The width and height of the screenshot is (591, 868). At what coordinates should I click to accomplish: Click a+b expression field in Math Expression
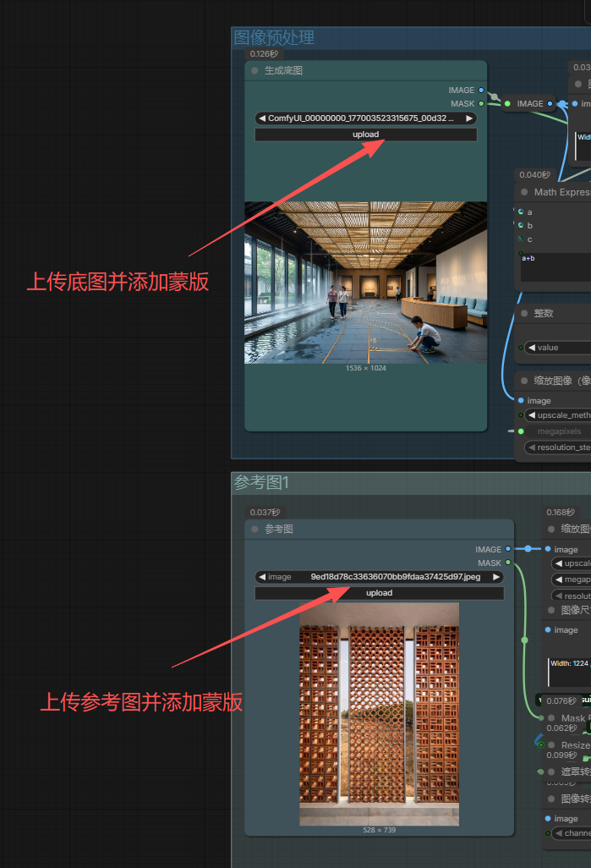coord(555,266)
